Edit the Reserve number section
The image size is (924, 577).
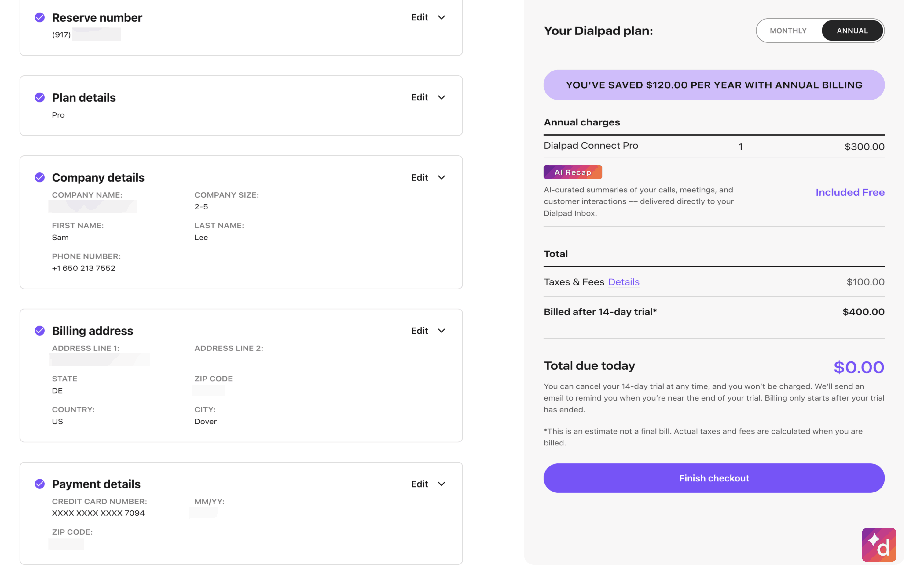pyautogui.click(x=419, y=18)
